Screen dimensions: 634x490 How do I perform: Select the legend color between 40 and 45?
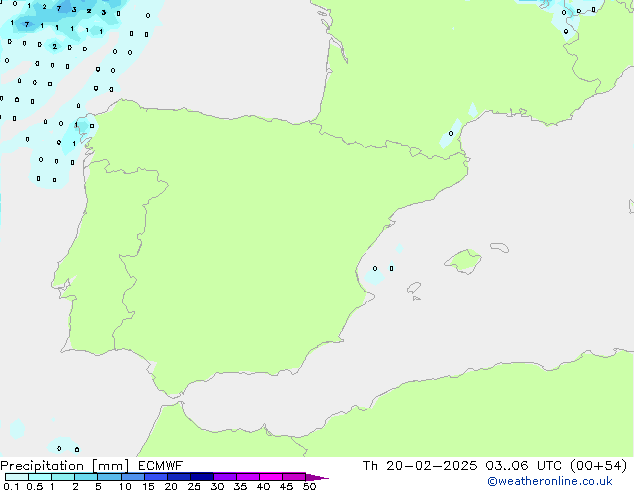(271, 477)
